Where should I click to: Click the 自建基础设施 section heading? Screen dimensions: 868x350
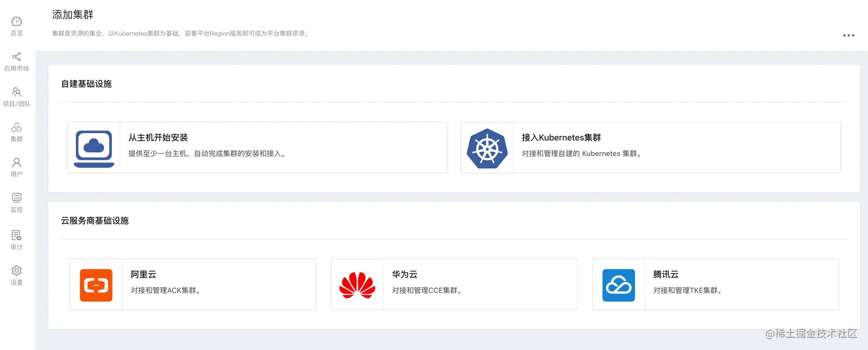click(x=86, y=84)
